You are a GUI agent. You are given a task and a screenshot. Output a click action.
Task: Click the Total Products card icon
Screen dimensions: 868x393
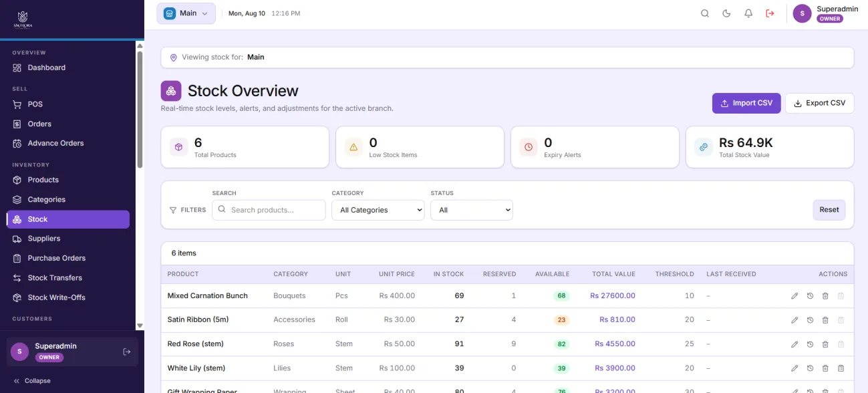pyautogui.click(x=179, y=147)
